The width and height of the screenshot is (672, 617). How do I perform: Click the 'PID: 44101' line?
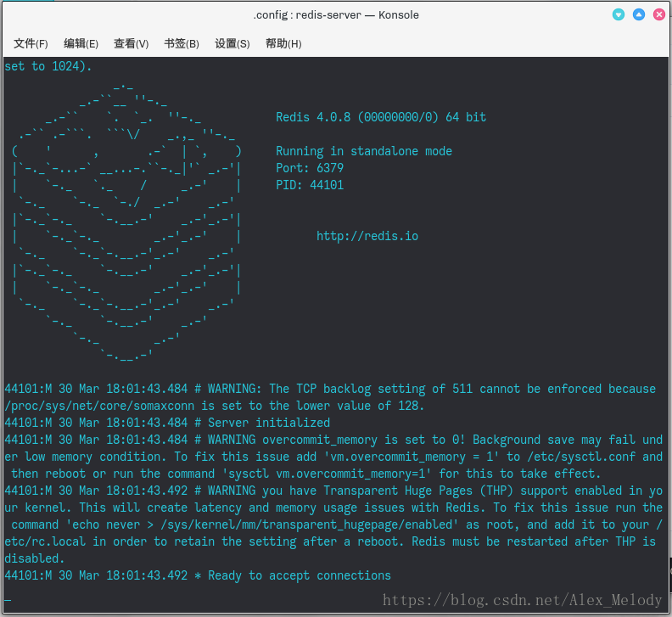click(x=310, y=185)
